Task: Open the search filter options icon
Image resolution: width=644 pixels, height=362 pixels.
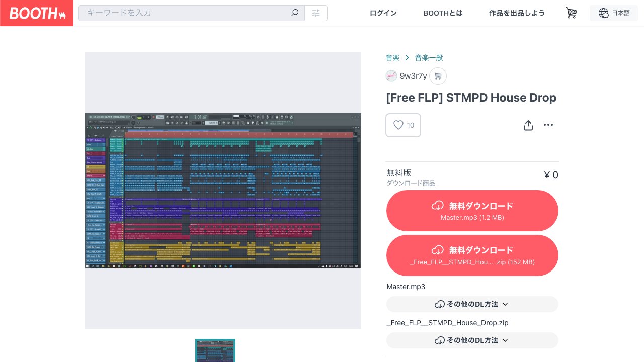Action: [316, 13]
